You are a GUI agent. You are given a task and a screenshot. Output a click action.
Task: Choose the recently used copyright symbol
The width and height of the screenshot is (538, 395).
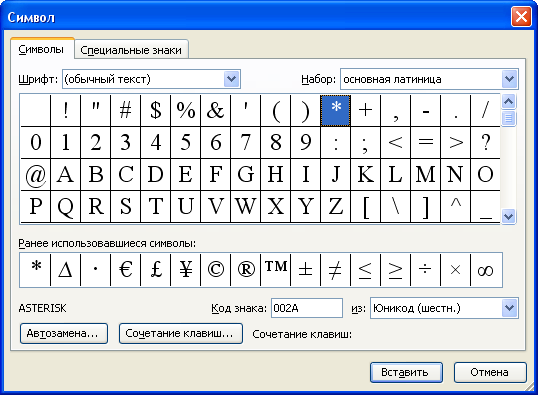point(215,270)
